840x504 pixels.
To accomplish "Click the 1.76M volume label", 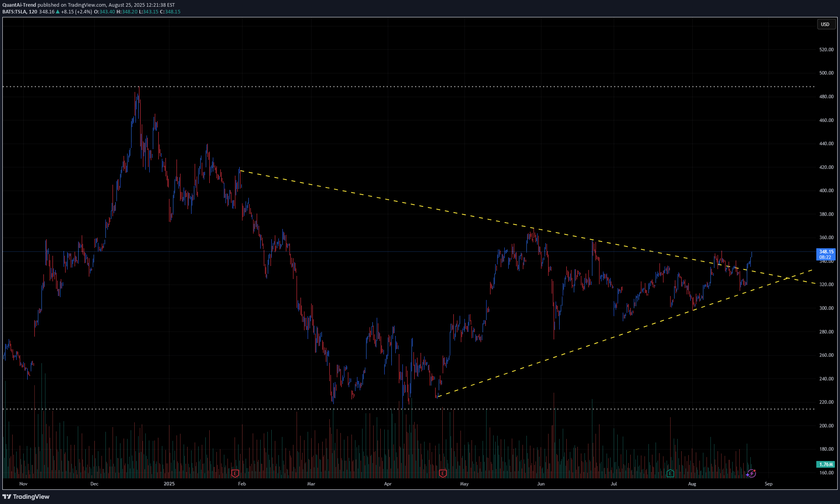I will pyautogui.click(x=826, y=465).
